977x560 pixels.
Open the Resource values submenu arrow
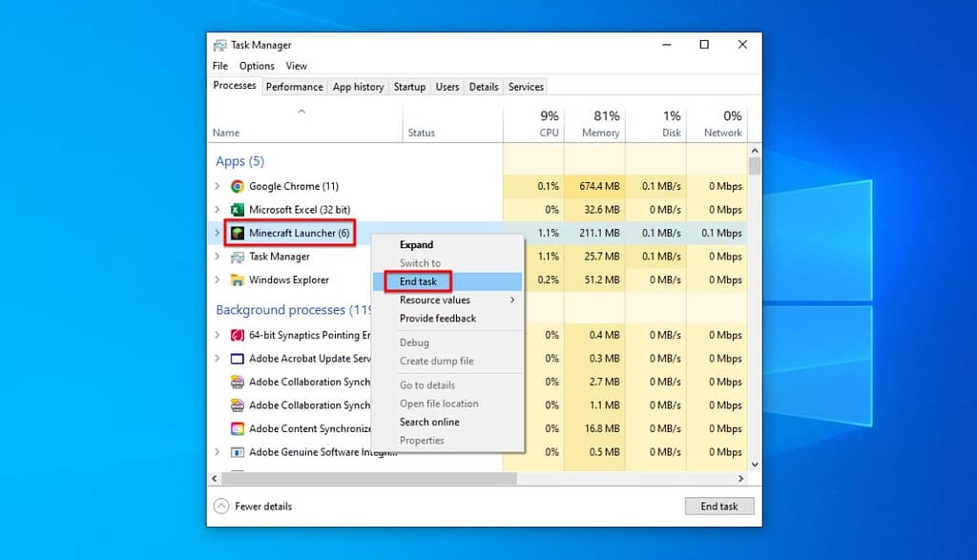coord(512,300)
